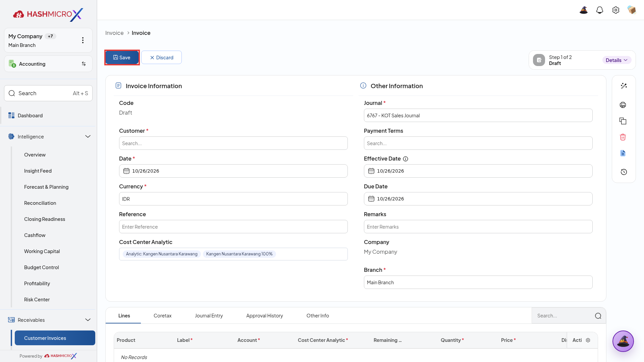Screen dimensions: 644x362
Task: Click the Customer search field
Action: point(233,143)
